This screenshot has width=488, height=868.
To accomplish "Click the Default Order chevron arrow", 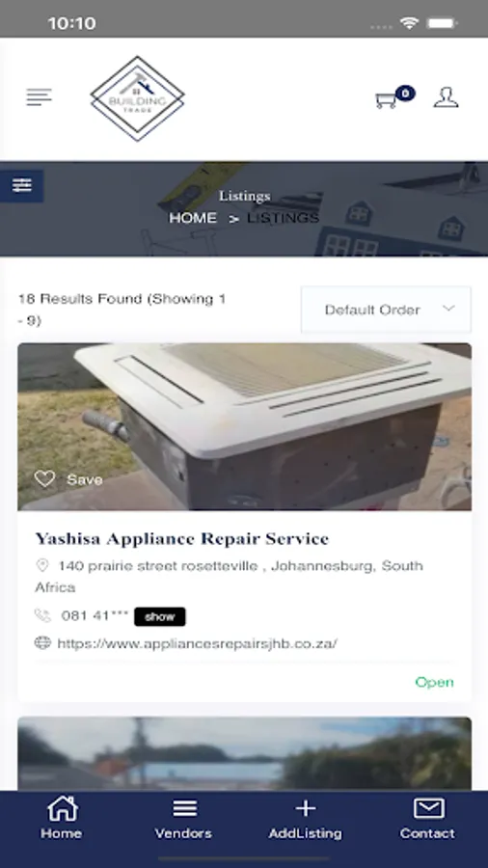I will tap(448, 309).
